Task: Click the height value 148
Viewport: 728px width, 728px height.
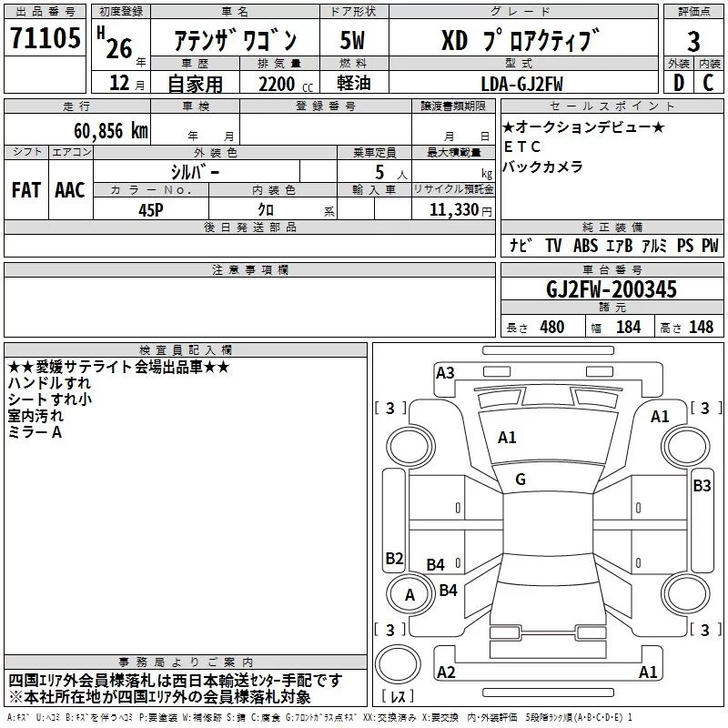Action: (x=701, y=327)
